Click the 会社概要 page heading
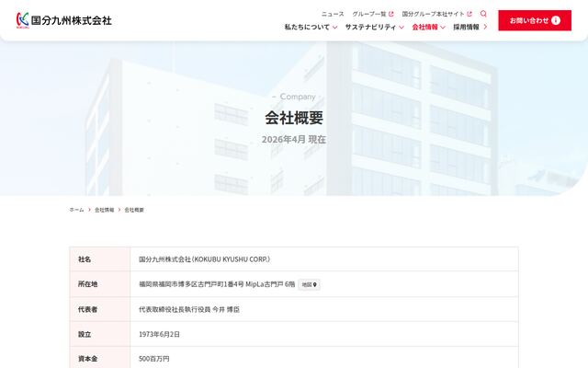The width and height of the screenshot is (588, 368). (x=294, y=118)
